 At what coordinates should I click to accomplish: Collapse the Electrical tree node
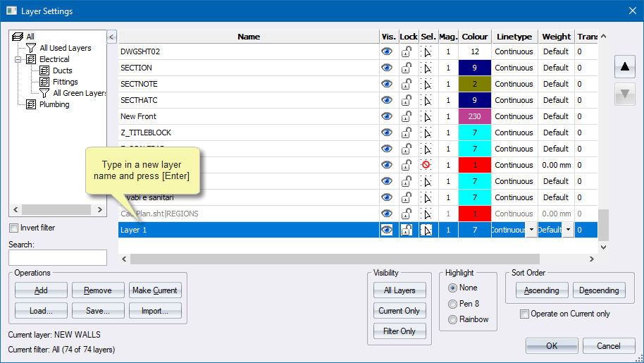[x=18, y=60]
